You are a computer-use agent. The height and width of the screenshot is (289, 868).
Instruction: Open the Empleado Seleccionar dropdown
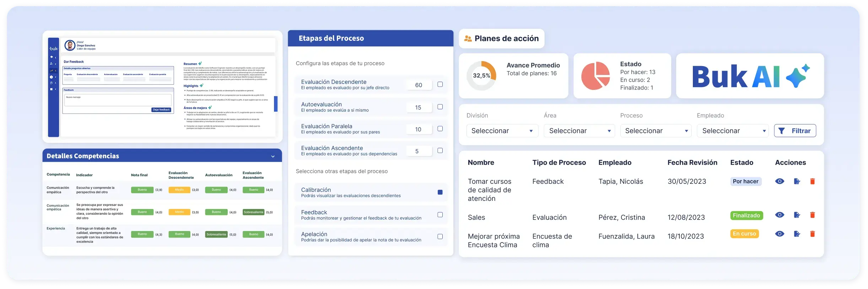[733, 130]
